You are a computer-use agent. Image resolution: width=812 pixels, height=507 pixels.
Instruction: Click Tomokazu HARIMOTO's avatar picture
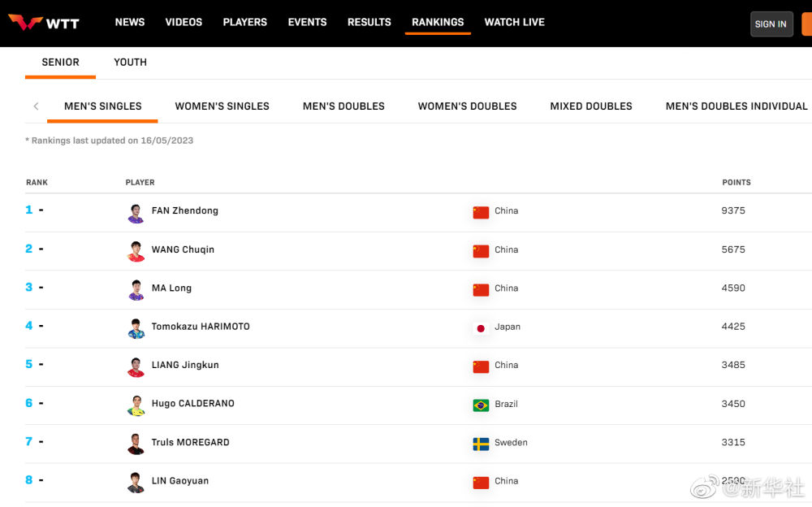[x=136, y=327]
